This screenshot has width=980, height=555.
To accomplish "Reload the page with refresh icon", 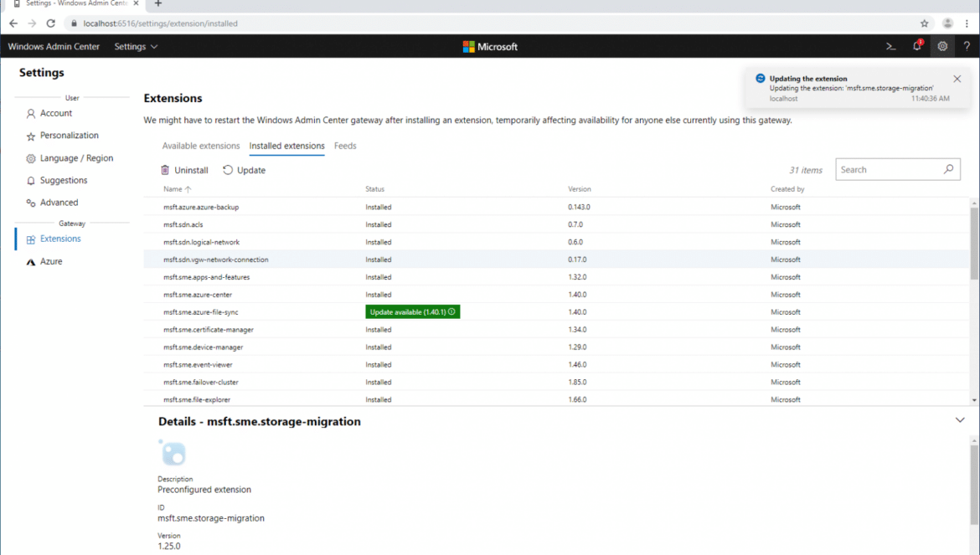I will click(50, 23).
